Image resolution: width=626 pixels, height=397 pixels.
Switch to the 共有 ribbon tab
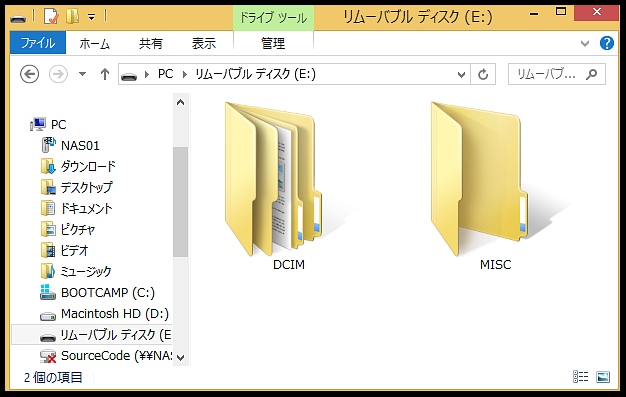(x=151, y=43)
